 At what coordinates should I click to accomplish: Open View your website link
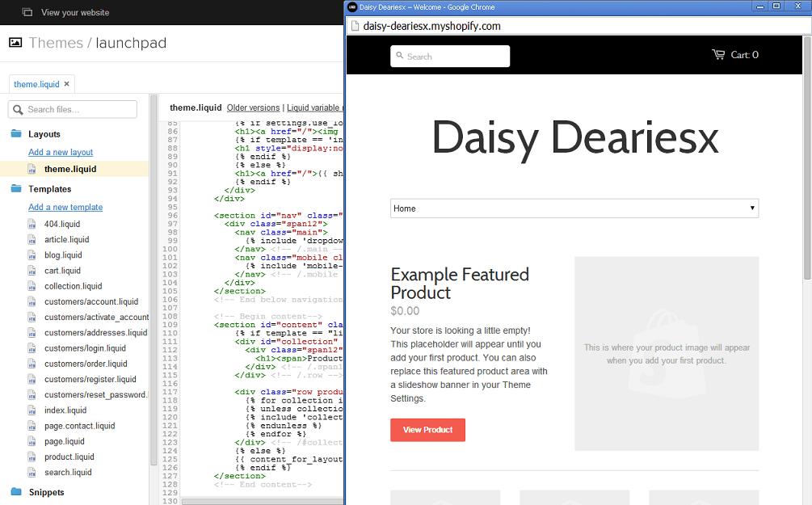pyautogui.click(x=75, y=12)
